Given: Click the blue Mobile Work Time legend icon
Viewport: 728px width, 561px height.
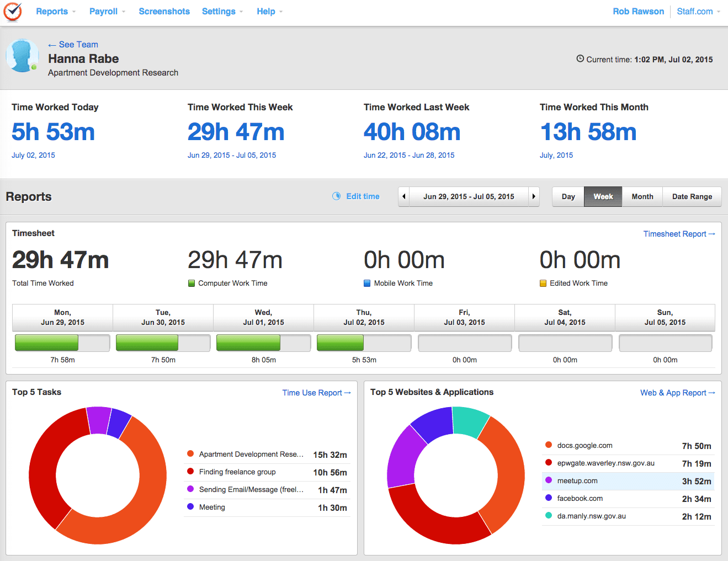Looking at the screenshot, I should (366, 283).
